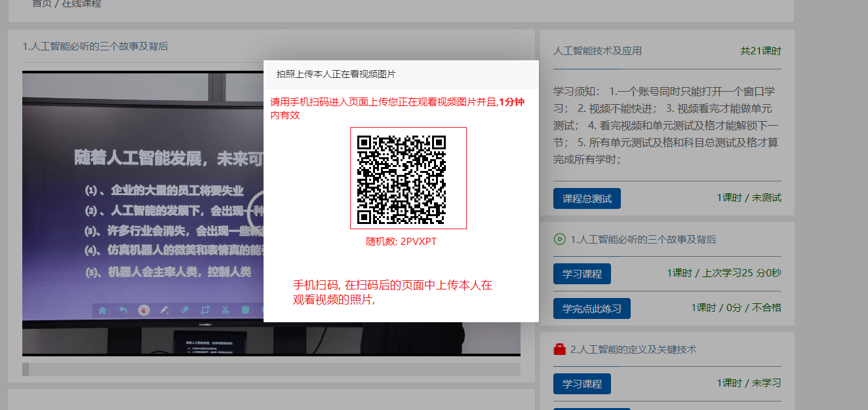This screenshot has height=410, width=868.
Task: Select the random code text 随机数: 2PVXPT
Action: (401, 242)
